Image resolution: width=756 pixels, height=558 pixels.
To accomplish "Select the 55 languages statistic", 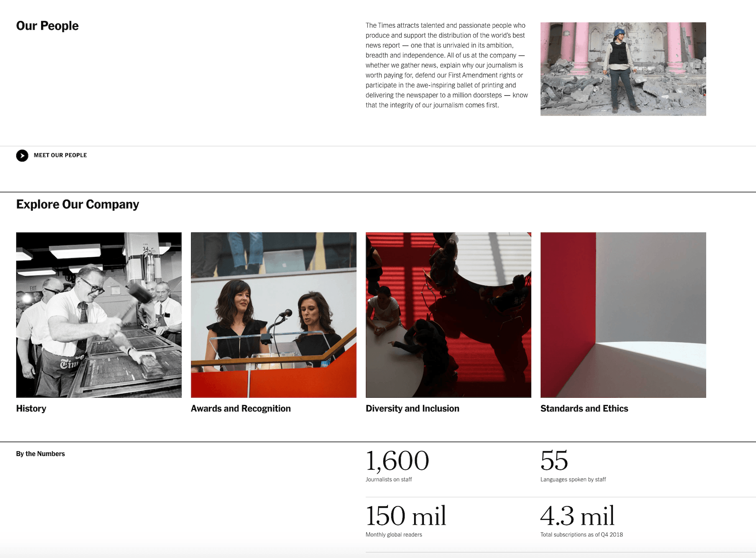I will click(554, 460).
